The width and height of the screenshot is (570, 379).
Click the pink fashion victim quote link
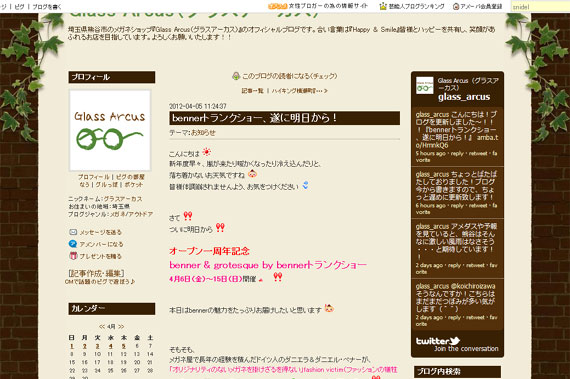pyautogui.click(x=283, y=370)
